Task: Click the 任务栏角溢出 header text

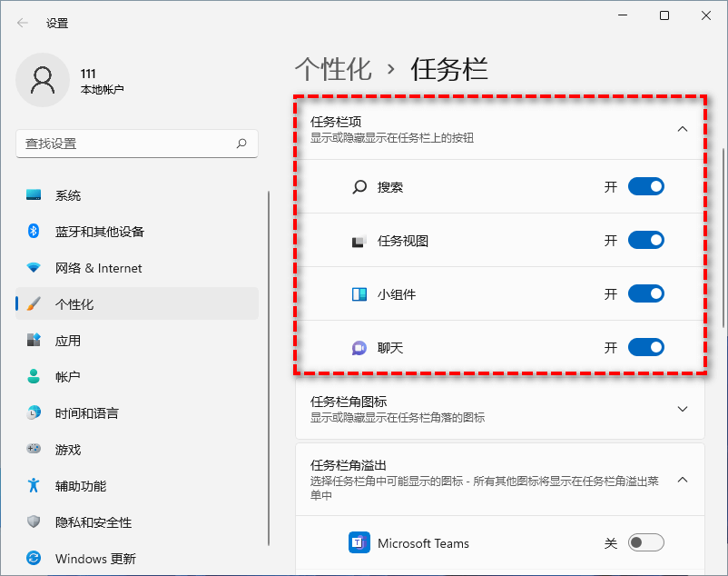Action: [x=349, y=465]
